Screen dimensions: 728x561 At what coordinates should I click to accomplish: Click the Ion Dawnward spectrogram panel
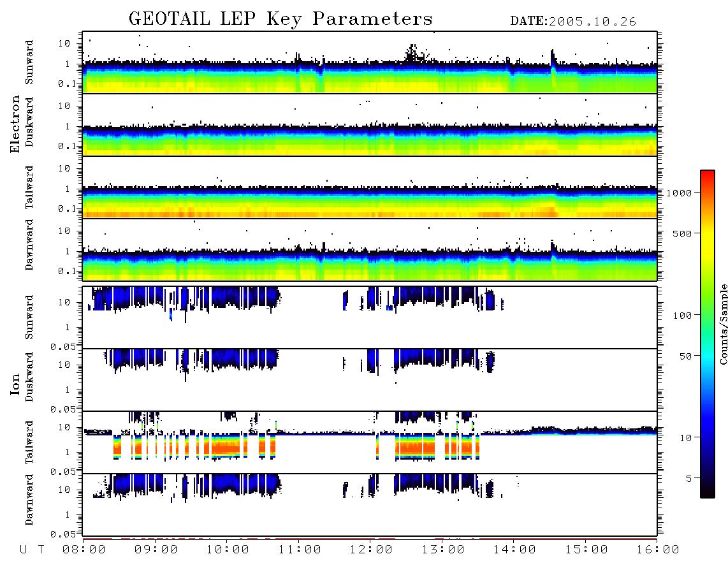click(370, 505)
